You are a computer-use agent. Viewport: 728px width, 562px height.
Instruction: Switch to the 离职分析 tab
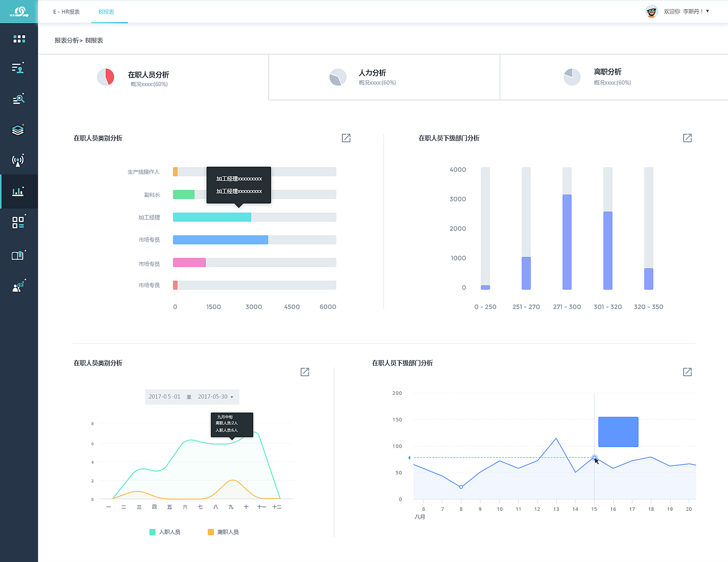click(x=614, y=77)
